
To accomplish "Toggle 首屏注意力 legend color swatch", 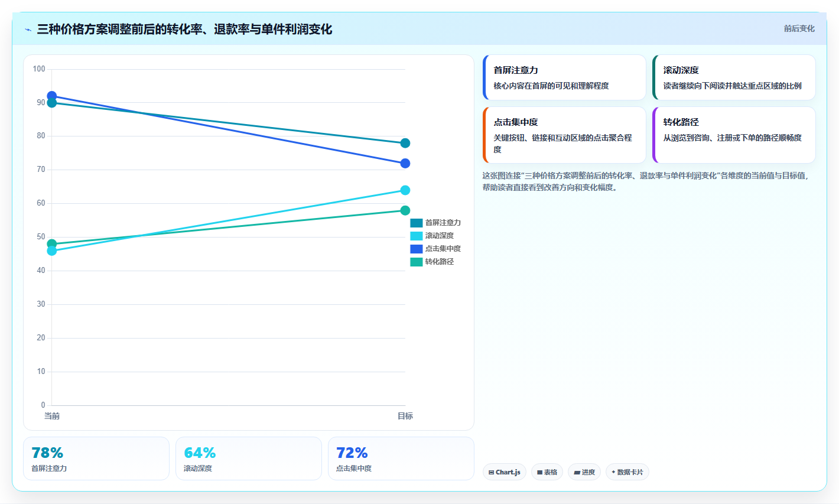I will [417, 223].
